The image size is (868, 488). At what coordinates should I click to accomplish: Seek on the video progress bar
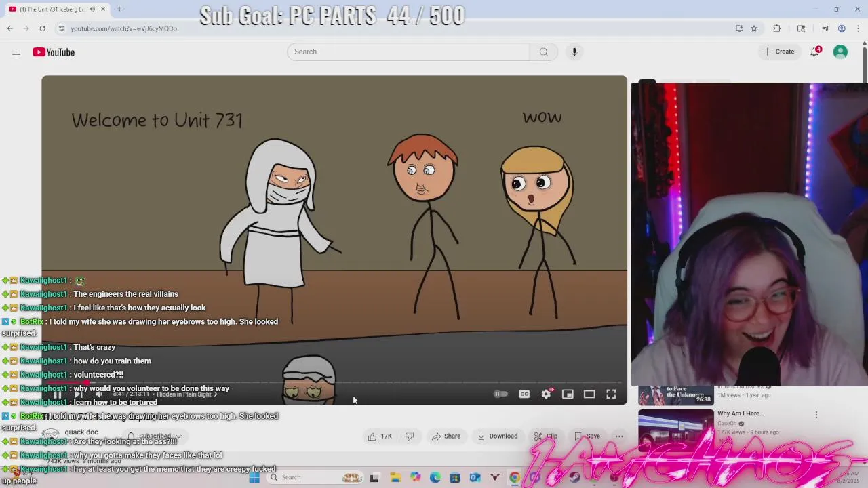pyautogui.click(x=334, y=383)
